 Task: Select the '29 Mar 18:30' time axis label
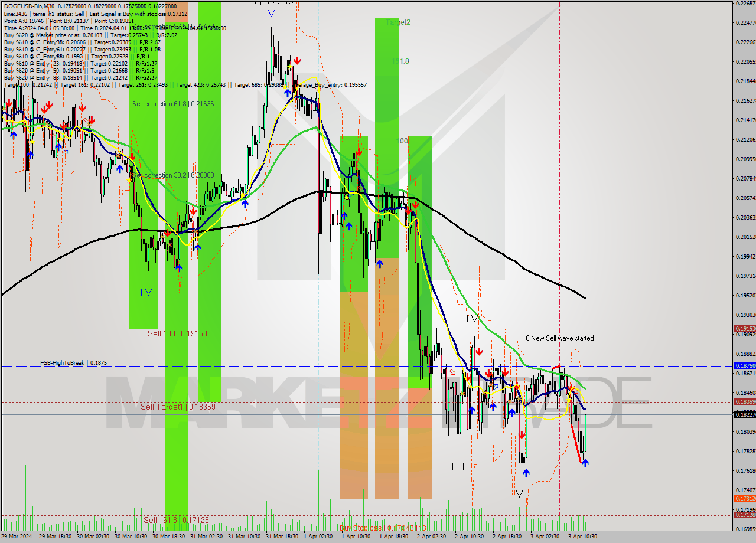tap(55, 537)
